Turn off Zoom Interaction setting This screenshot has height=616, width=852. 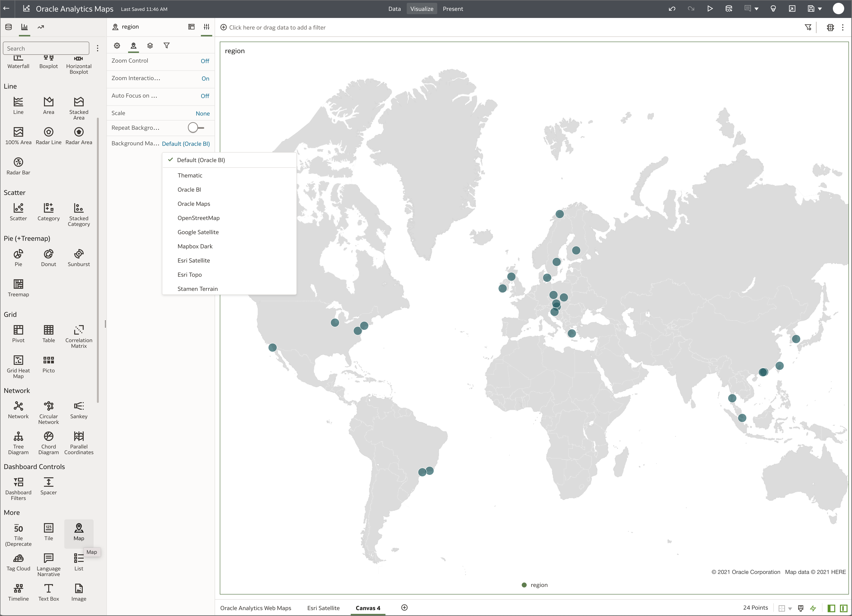pyautogui.click(x=205, y=78)
